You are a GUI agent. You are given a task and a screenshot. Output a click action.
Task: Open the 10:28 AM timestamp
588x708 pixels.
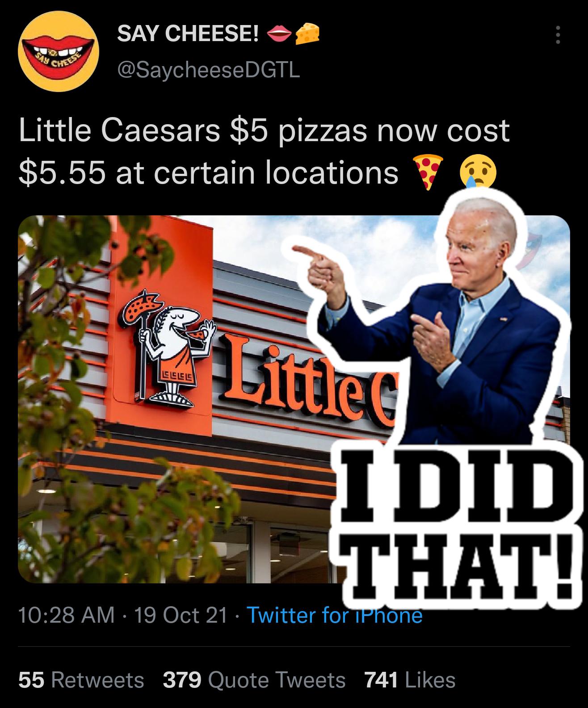pyautogui.click(x=67, y=615)
